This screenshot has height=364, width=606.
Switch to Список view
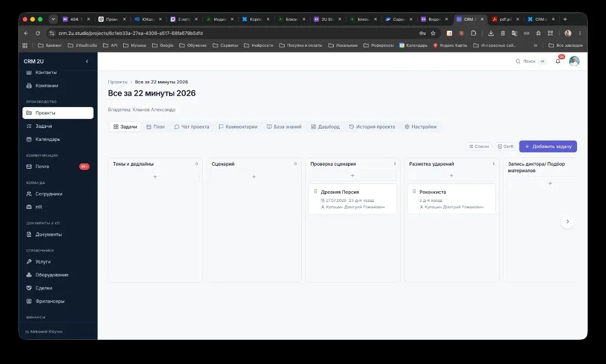(x=479, y=146)
